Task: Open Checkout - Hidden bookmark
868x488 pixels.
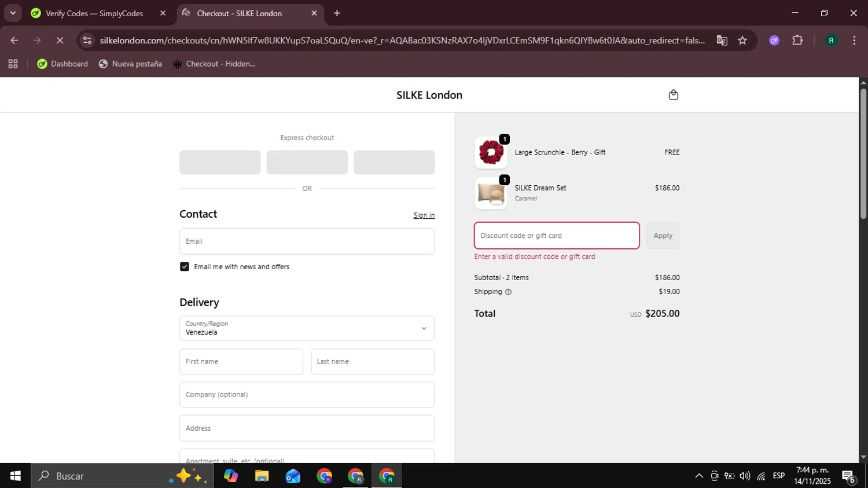Action: (214, 64)
